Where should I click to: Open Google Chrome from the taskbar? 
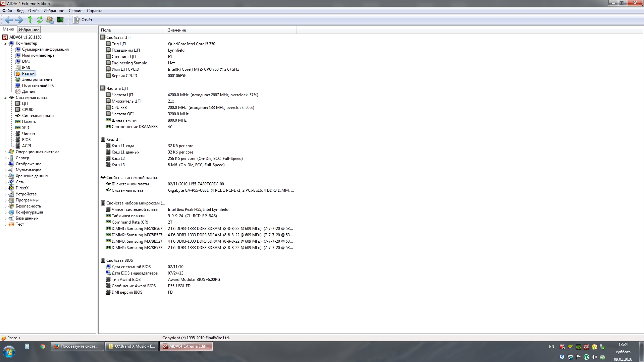(x=43, y=347)
